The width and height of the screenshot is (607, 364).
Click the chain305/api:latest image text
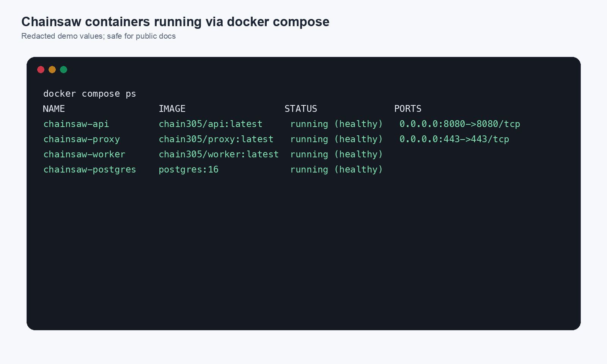pos(211,124)
